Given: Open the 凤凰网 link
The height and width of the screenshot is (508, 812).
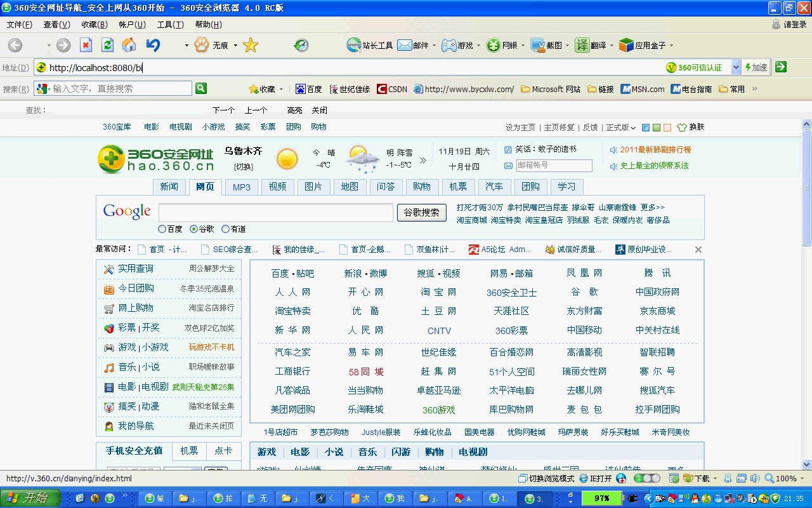Looking at the screenshot, I should (584, 273).
